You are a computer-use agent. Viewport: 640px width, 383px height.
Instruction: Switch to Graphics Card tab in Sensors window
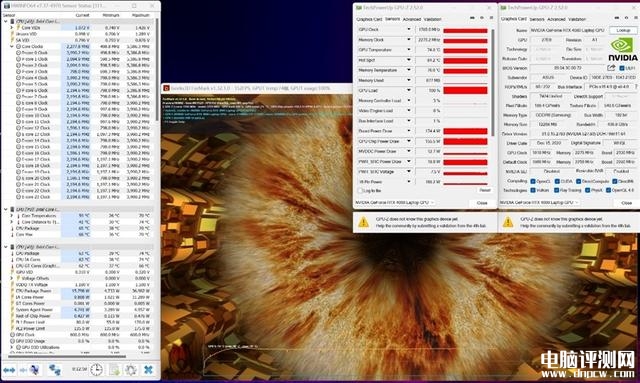tap(369, 19)
